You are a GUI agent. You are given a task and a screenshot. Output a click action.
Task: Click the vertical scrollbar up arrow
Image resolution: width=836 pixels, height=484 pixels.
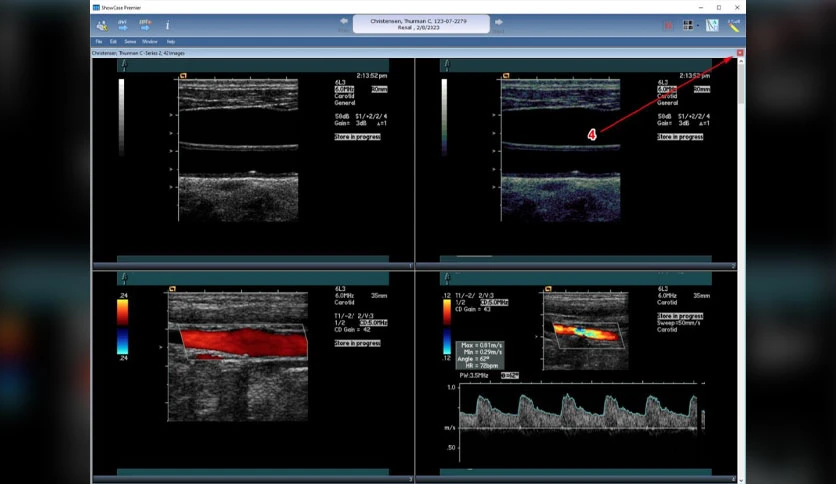741,61
